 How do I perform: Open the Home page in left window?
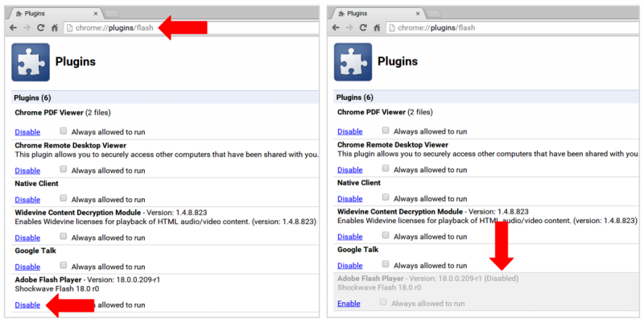[55, 28]
